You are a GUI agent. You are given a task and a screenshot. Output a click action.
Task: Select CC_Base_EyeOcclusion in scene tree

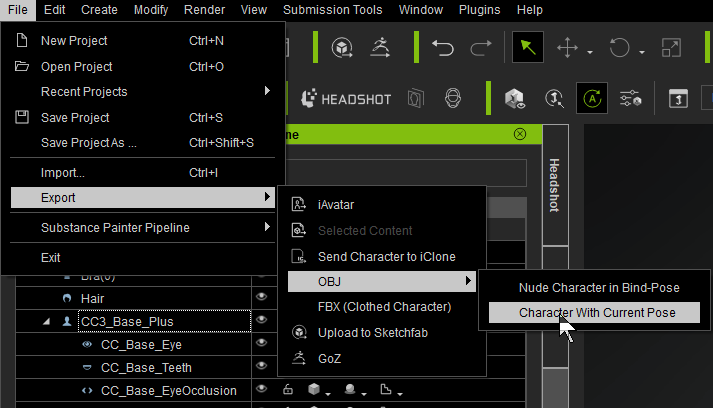(x=133, y=390)
